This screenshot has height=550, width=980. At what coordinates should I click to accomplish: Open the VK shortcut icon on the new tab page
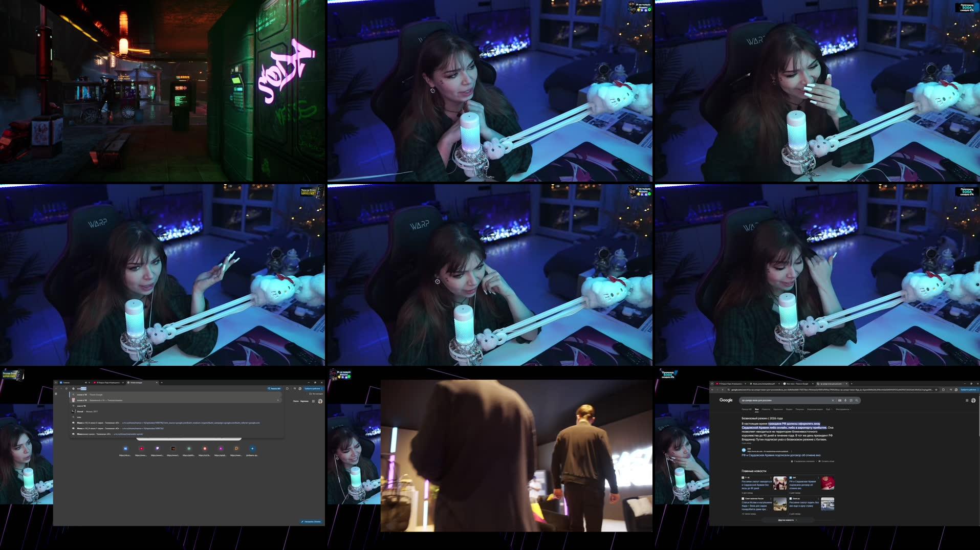[125, 449]
